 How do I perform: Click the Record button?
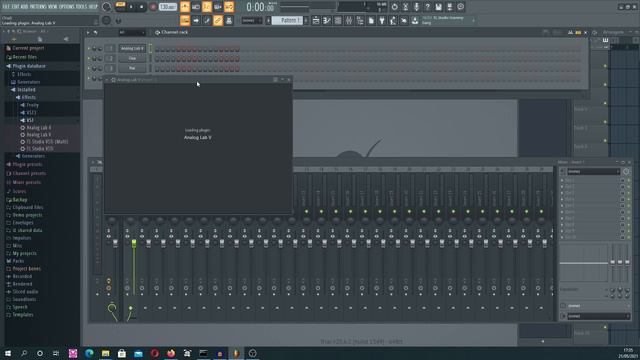153,7
